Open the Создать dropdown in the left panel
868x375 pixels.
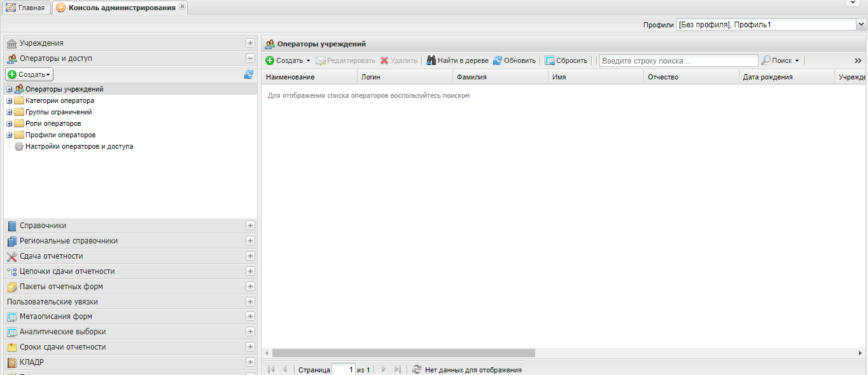coord(29,74)
